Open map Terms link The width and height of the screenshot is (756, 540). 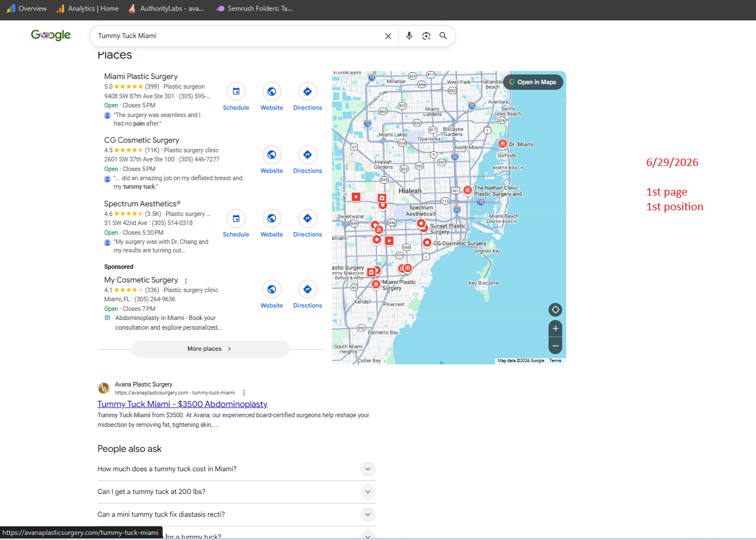pyautogui.click(x=555, y=360)
